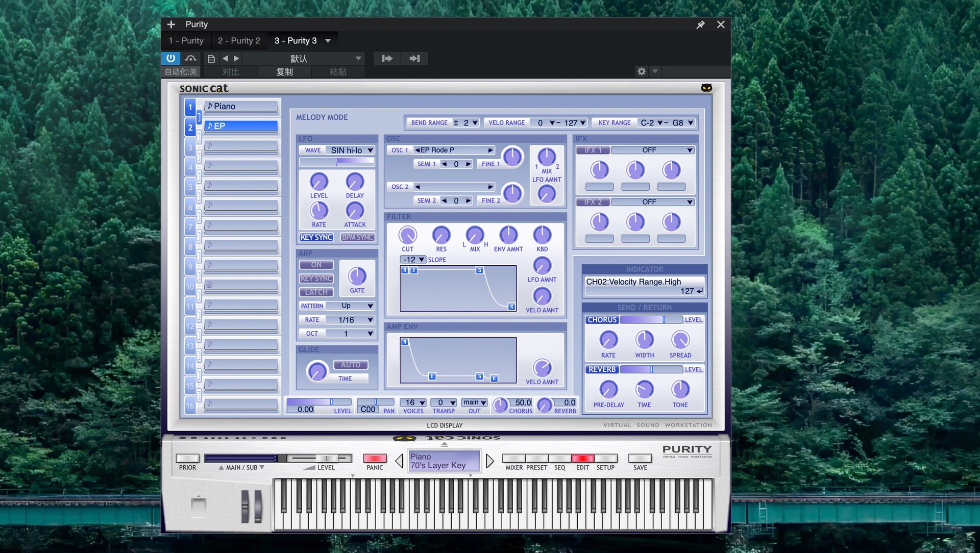
Task: Click the chorus WIDTH knob
Action: (644, 340)
